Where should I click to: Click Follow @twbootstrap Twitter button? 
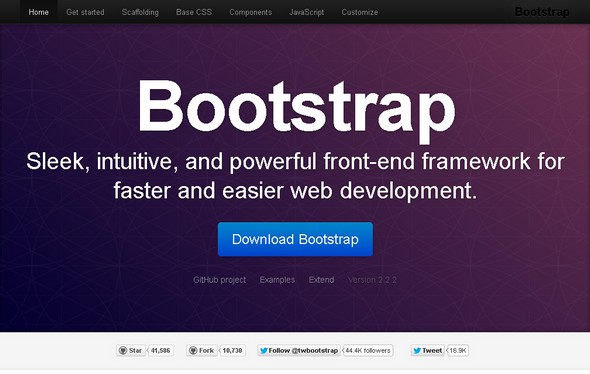point(299,351)
